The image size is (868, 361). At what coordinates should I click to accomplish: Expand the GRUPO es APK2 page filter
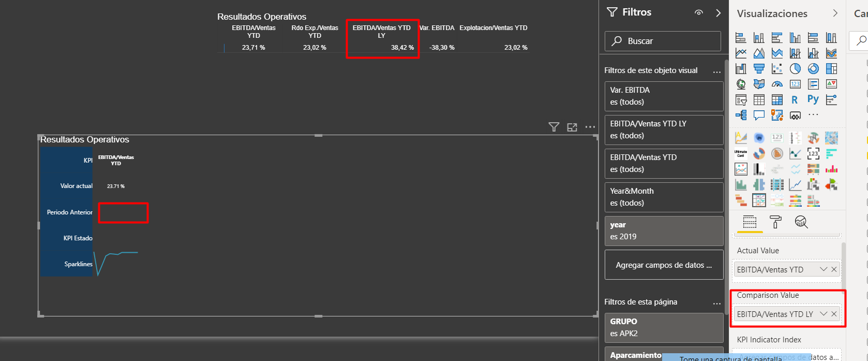(664, 328)
